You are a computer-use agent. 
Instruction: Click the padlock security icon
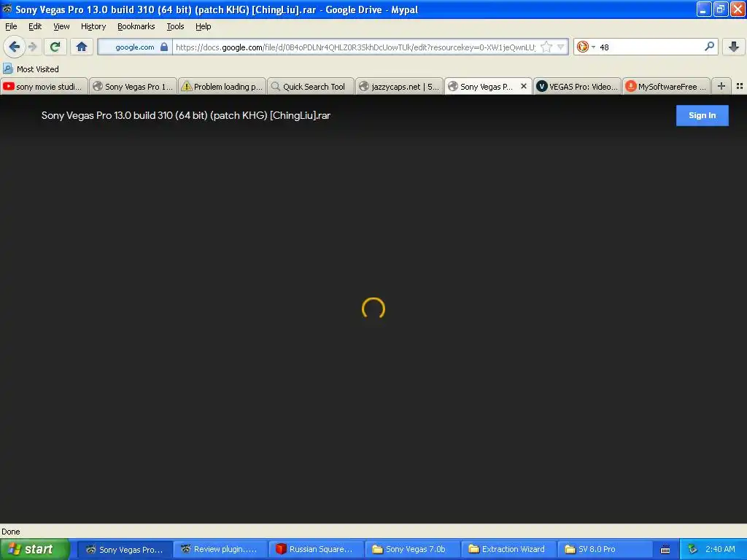point(164,47)
